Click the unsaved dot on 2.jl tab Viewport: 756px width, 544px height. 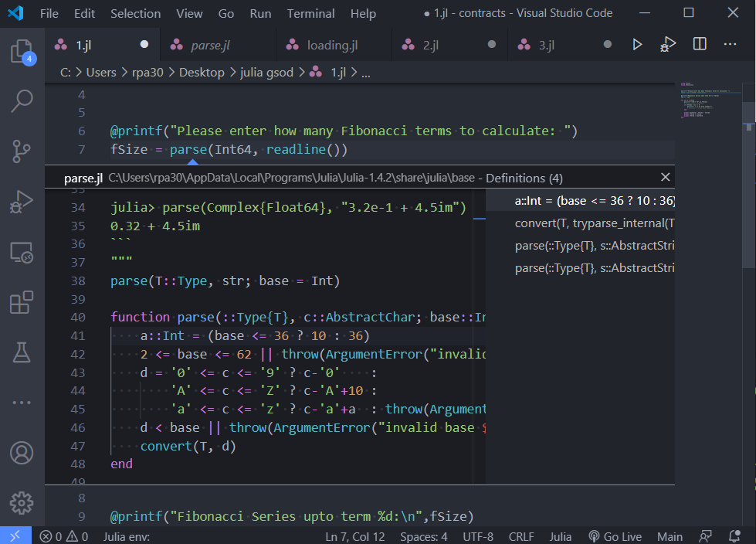coord(491,44)
